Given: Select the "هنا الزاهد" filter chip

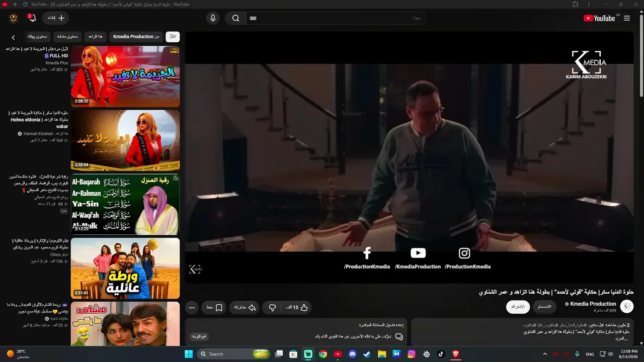Looking at the screenshot, I should point(95,37).
